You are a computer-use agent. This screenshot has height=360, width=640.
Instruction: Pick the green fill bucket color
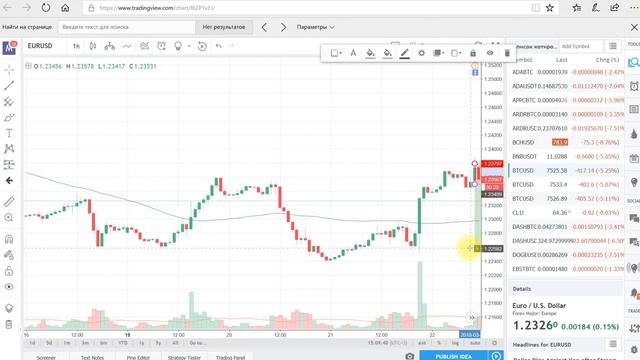(x=370, y=53)
